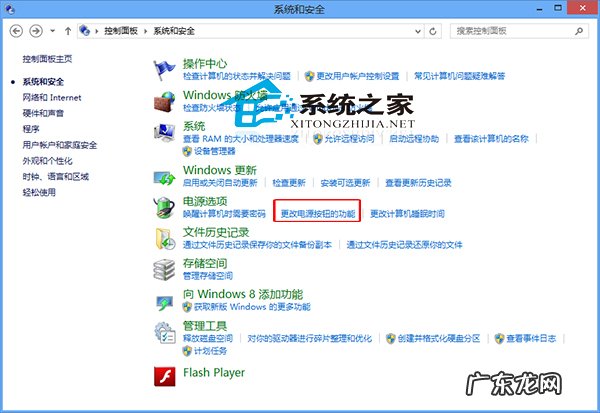Open 程序 category in the sidebar
This screenshot has width=600, height=413.
pos(31,129)
